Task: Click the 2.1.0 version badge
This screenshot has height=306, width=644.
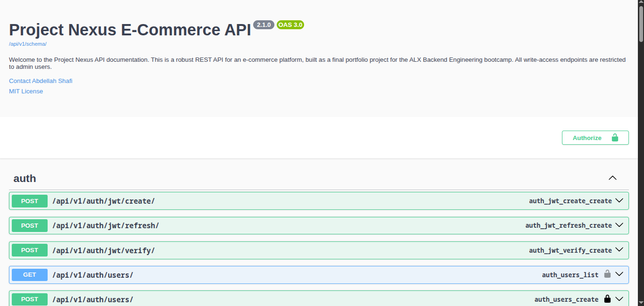Action: click(x=264, y=25)
